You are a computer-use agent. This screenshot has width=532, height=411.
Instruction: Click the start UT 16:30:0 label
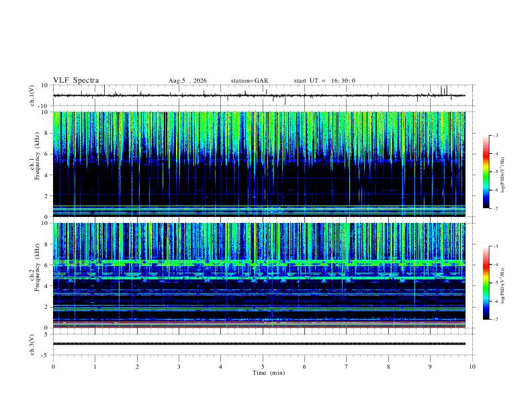tap(324, 81)
